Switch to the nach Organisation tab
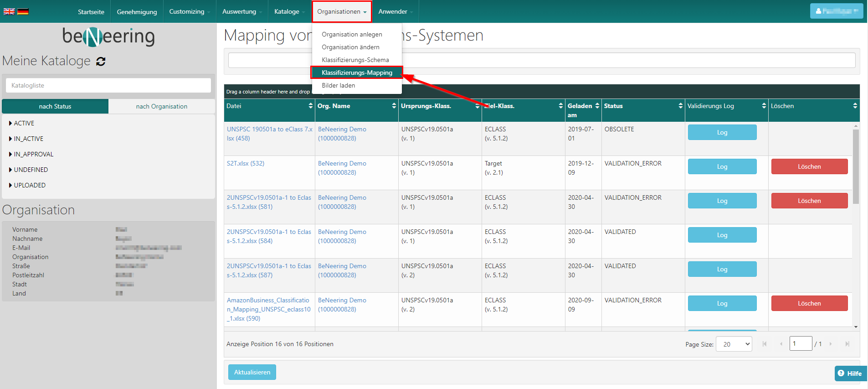 pyautogui.click(x=161, y=106)
